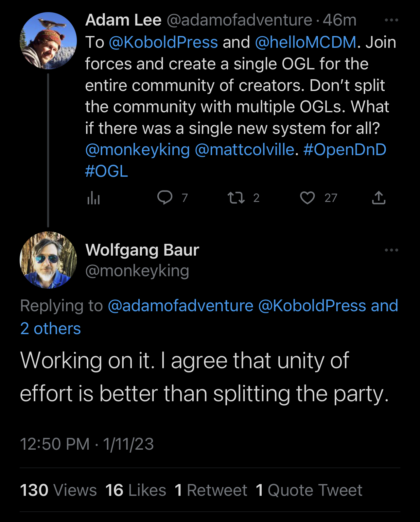The width and height of the screenshot is (420, 522).
Task: Open the analytics icon on Adam Lee's tweet
Action: click(x=94, y=198)
